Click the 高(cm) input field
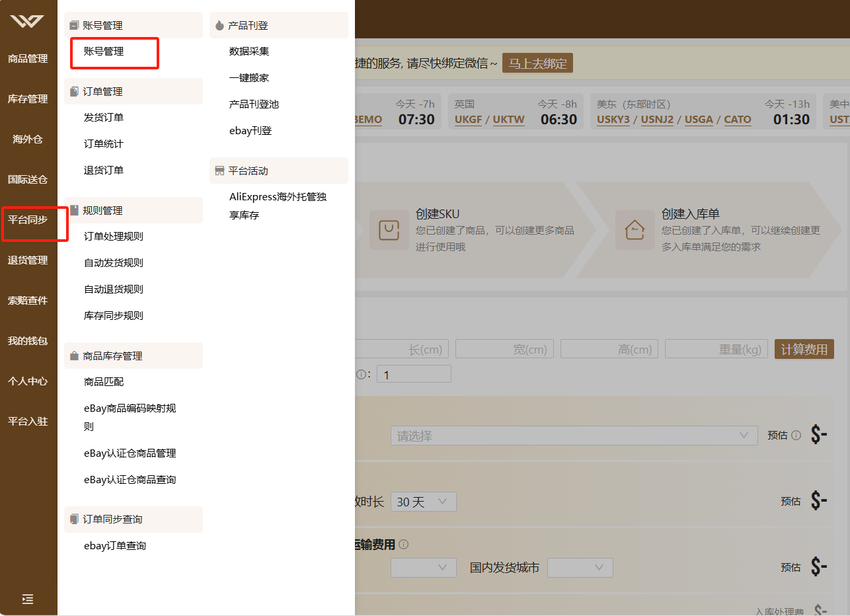 tap(609, 349)
